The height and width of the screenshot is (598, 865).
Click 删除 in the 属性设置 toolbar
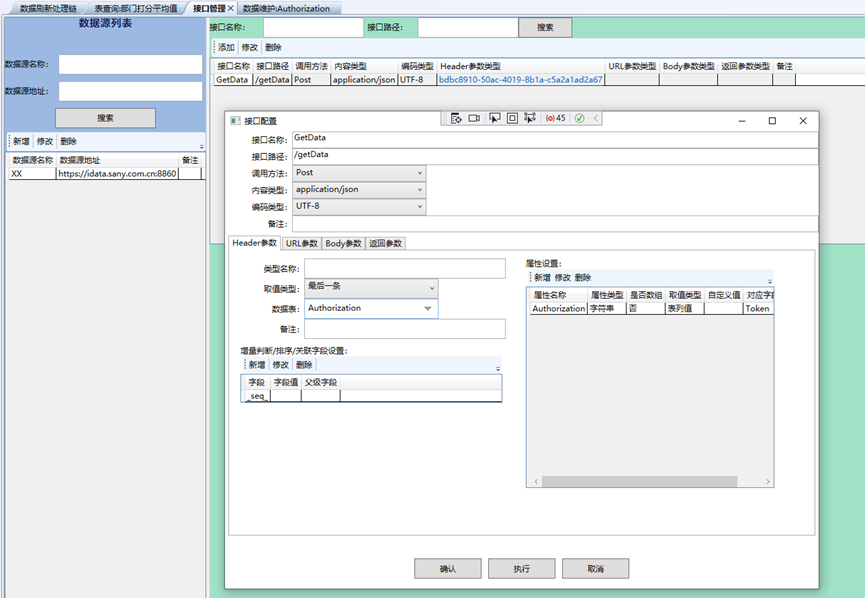point(583,277)
